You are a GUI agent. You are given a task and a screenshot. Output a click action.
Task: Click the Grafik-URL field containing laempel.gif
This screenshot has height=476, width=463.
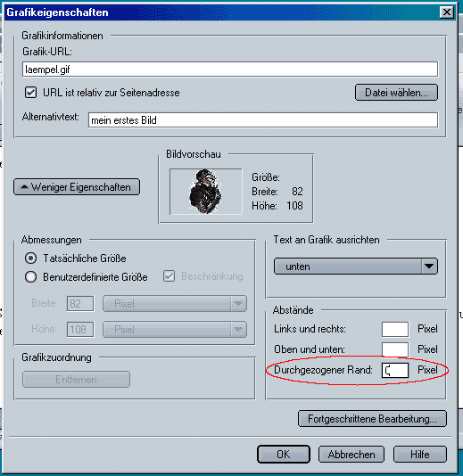click(x=230, y=70)
